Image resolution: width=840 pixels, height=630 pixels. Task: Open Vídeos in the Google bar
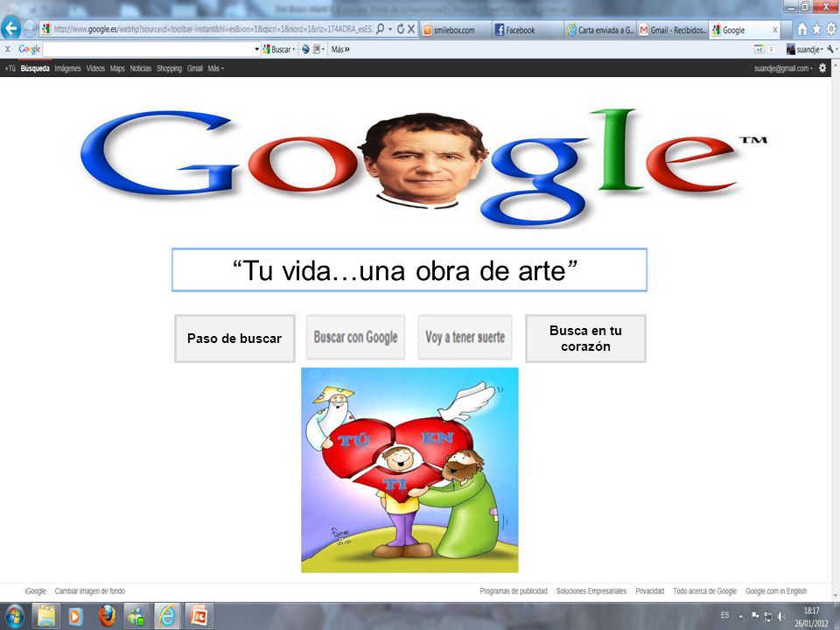[95, 68]
